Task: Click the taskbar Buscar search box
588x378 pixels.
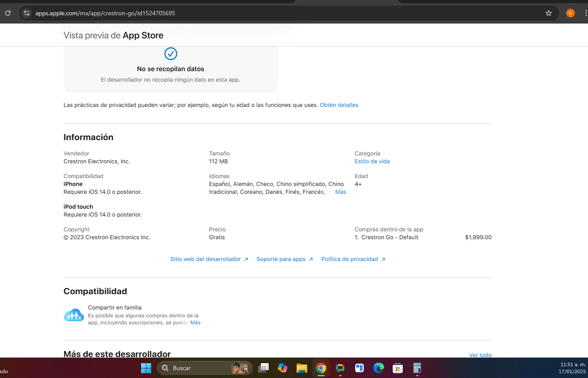Action: (x=205, y=368)
